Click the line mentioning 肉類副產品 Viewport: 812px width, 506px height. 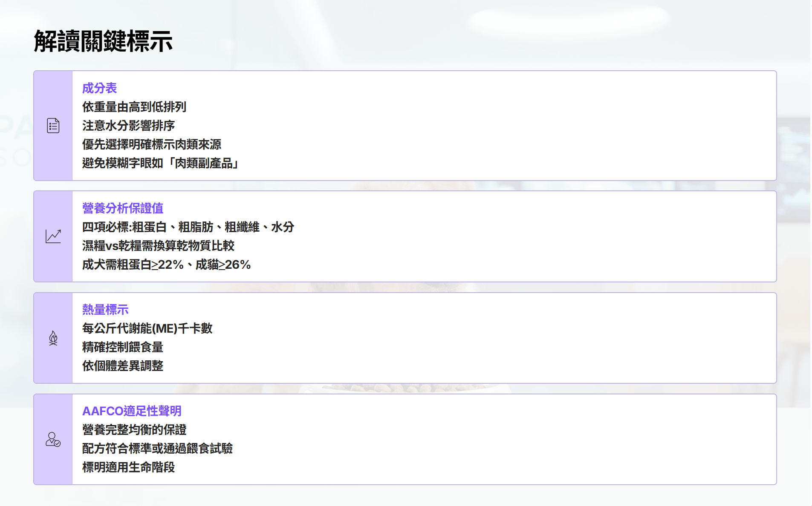click(160, 163)
